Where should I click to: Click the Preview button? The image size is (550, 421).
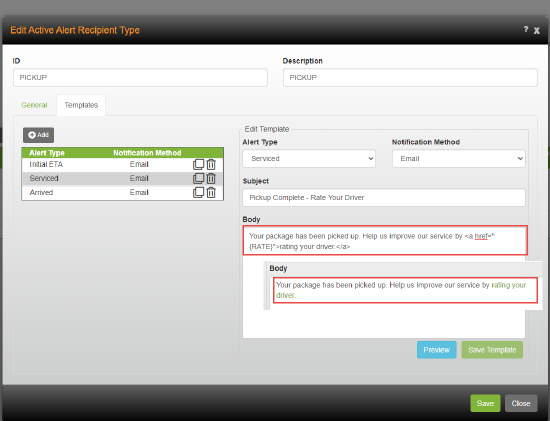437,350
